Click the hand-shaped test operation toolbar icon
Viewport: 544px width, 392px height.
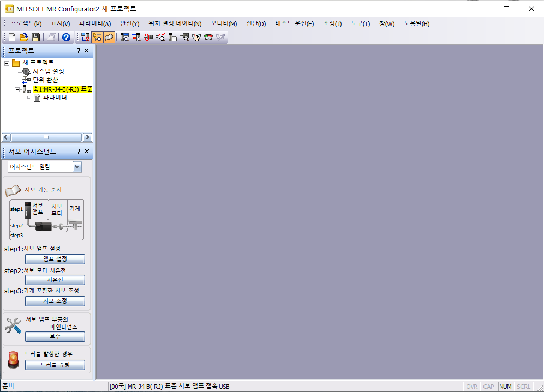[196, 37]
